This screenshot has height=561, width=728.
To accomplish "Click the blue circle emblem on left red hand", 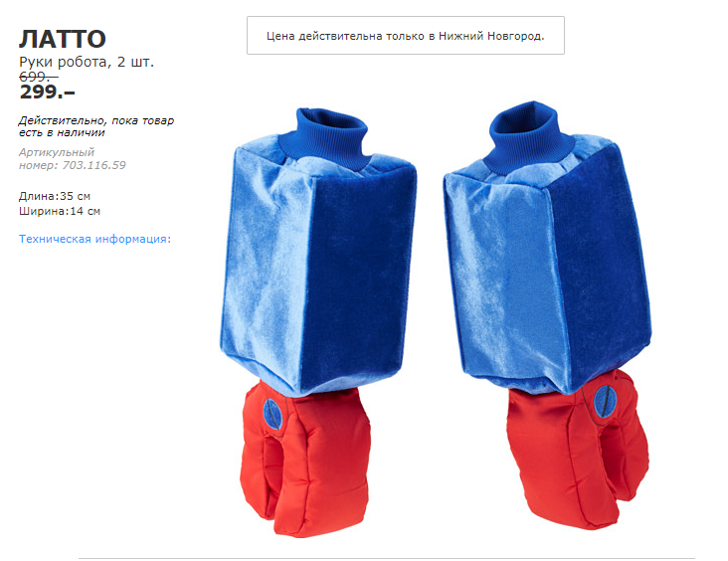I will coord(273,414).
